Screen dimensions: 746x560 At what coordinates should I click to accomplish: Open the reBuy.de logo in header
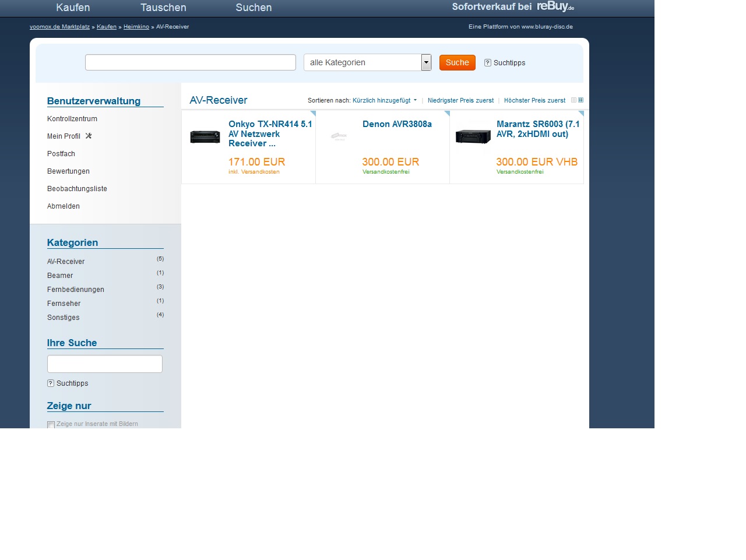[555, 6]
